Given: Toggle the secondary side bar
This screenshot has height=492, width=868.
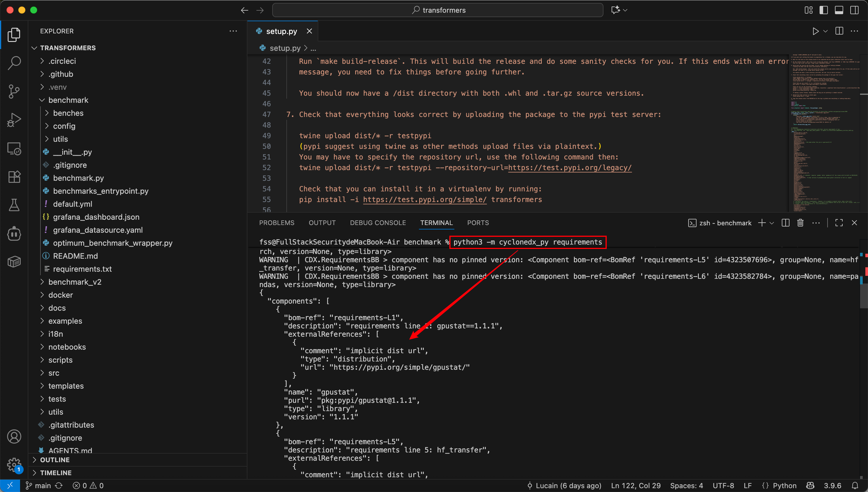Looking at the screenshot, I should 854,10.
